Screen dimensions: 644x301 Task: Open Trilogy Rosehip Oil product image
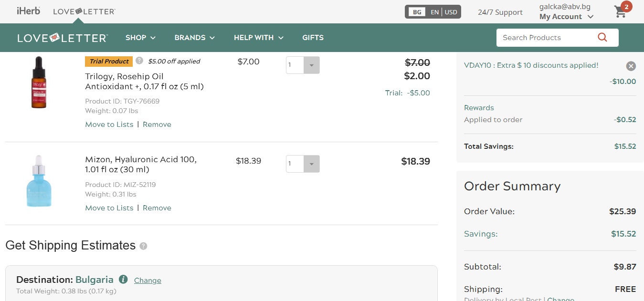point(39,82)
